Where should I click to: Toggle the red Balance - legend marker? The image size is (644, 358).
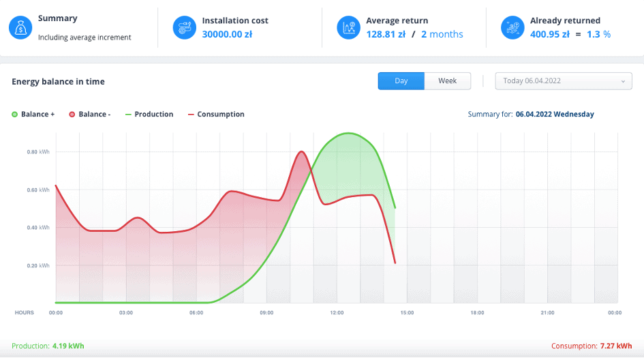tap(72, 115)
